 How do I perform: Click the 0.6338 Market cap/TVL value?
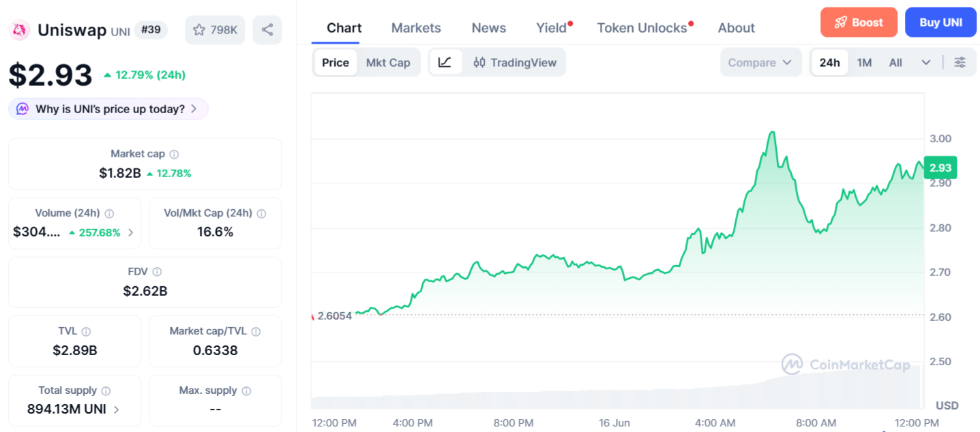215,350
